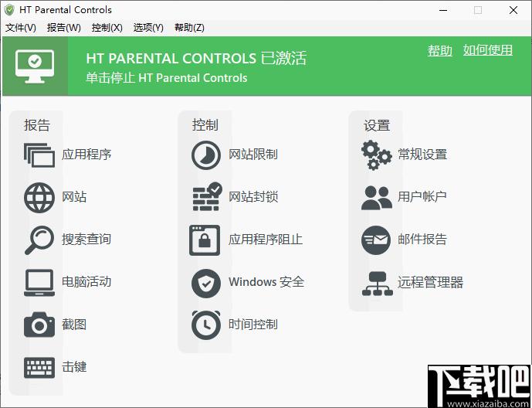Click the shield icon for Windows 安全

(206, 284)
